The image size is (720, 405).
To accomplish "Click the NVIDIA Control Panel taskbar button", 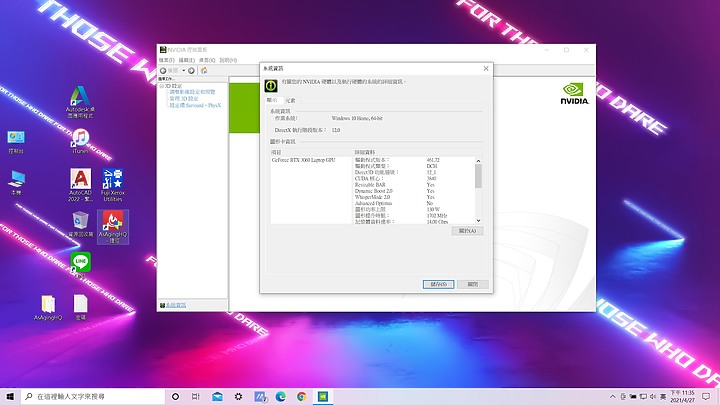I will pos(323,396).
